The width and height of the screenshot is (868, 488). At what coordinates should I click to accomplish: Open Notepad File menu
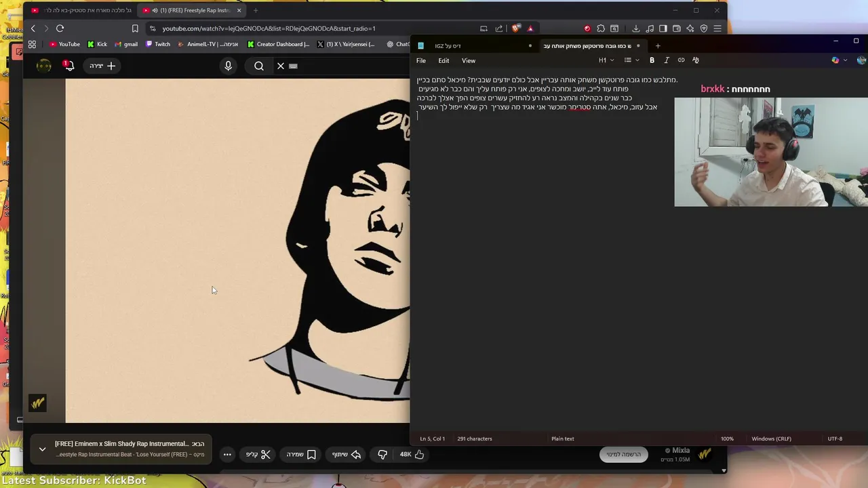[x=421, y=60]
